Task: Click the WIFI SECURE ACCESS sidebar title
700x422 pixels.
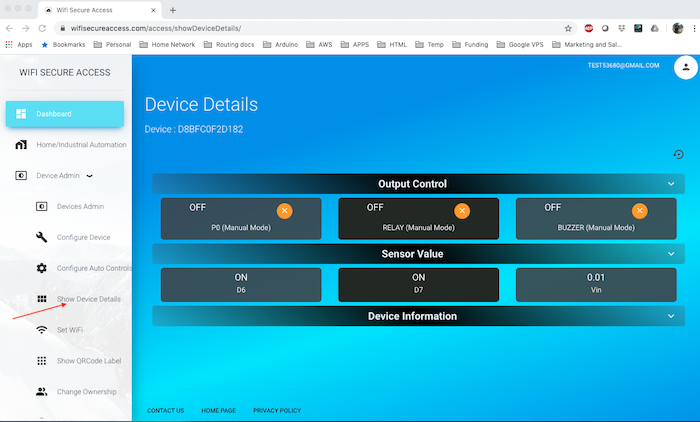Action: tap(65, 72)
